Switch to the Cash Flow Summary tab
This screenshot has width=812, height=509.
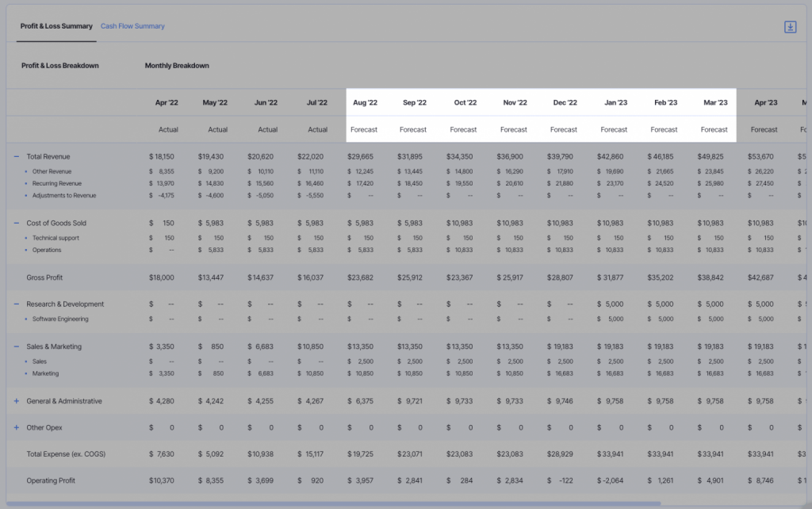[132, 25]
